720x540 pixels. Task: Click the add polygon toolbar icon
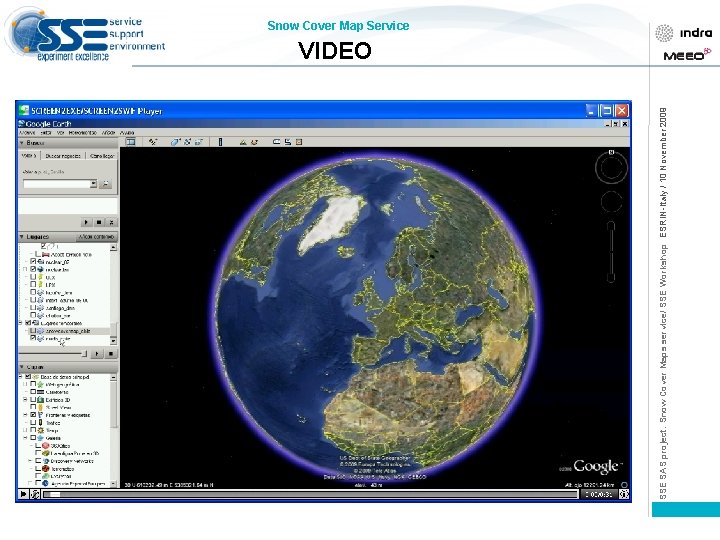(x=175, y=142)
